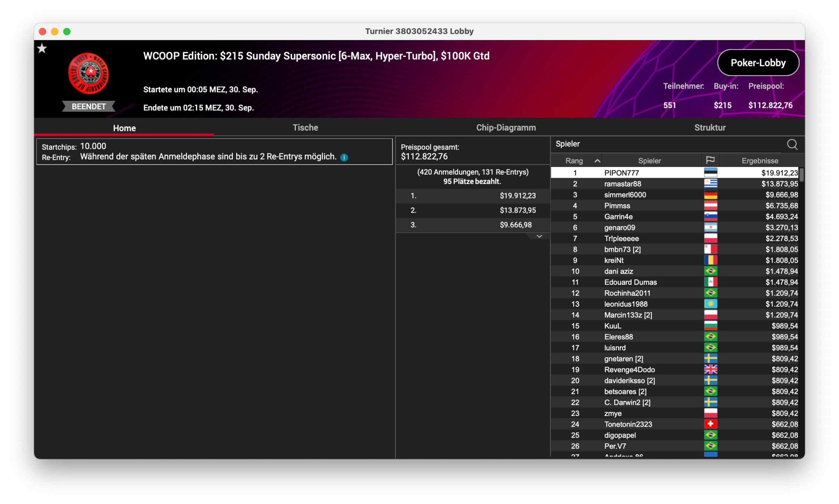Sort by Spieler column header

649,161
